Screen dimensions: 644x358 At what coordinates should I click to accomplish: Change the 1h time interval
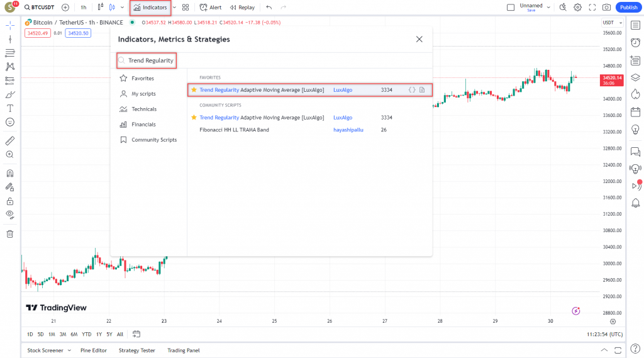pyautogui.click(x=84, y=8)
